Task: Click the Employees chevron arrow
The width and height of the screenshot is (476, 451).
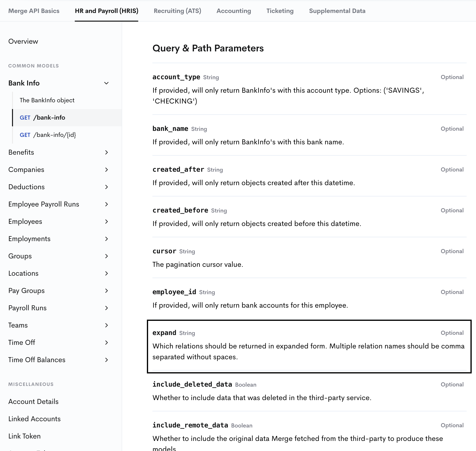Action: [x=106, y=222]
